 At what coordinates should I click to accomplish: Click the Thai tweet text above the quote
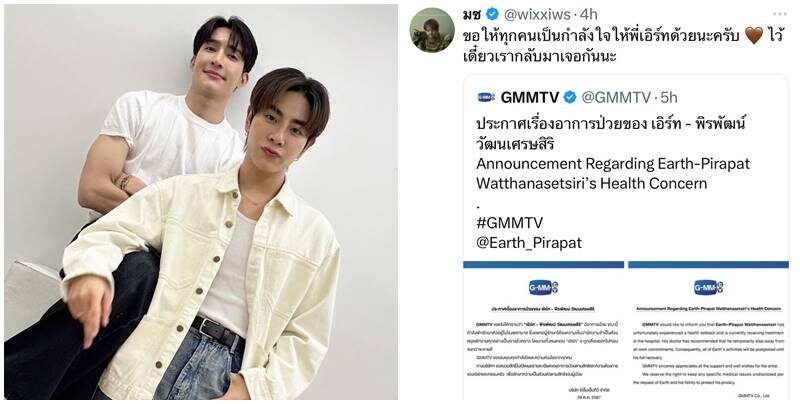point(622,45)
